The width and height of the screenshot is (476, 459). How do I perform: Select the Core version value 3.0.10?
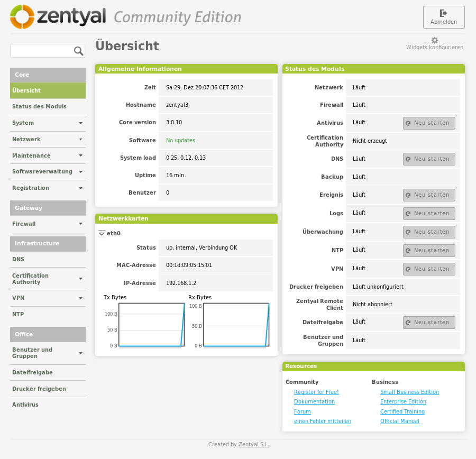(x=174, y=122)
